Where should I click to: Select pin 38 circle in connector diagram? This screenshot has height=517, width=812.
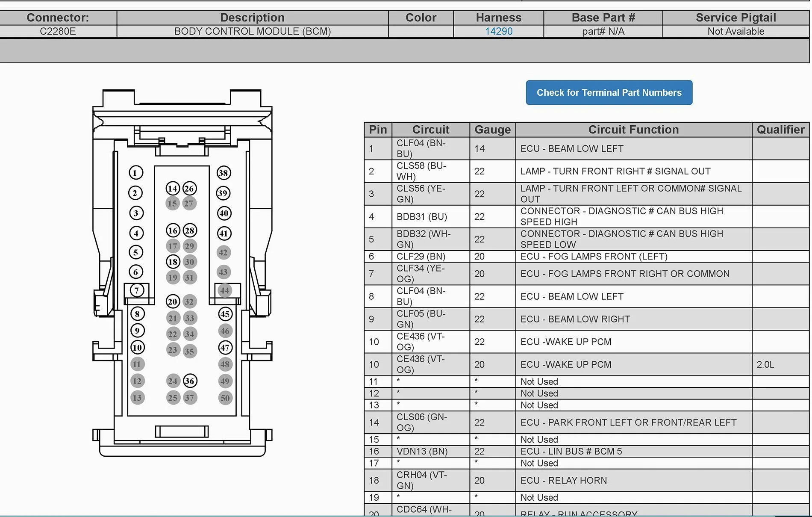click(224, 173)
